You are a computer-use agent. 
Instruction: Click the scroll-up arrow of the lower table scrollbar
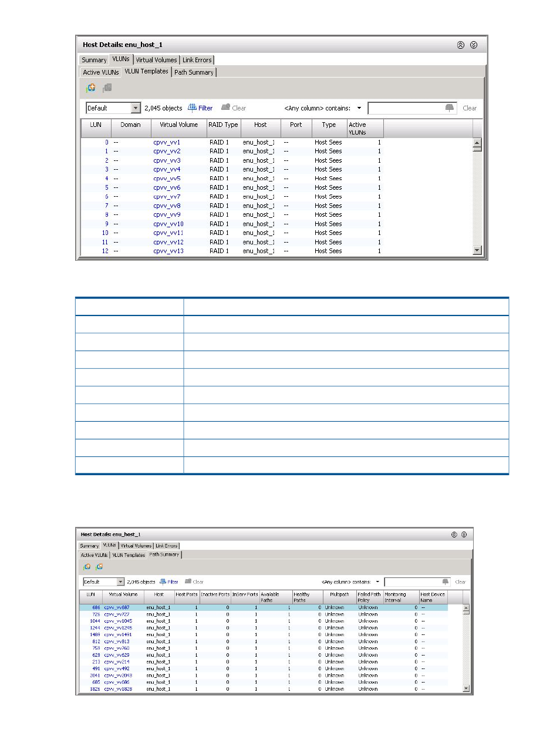click(x=466, y=607)
